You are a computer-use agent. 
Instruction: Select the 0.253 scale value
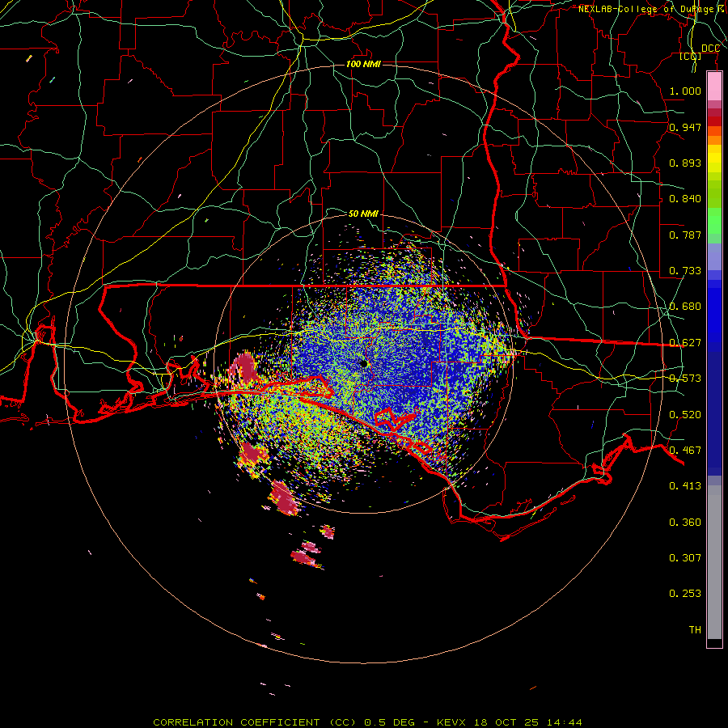tap(685, 594)
